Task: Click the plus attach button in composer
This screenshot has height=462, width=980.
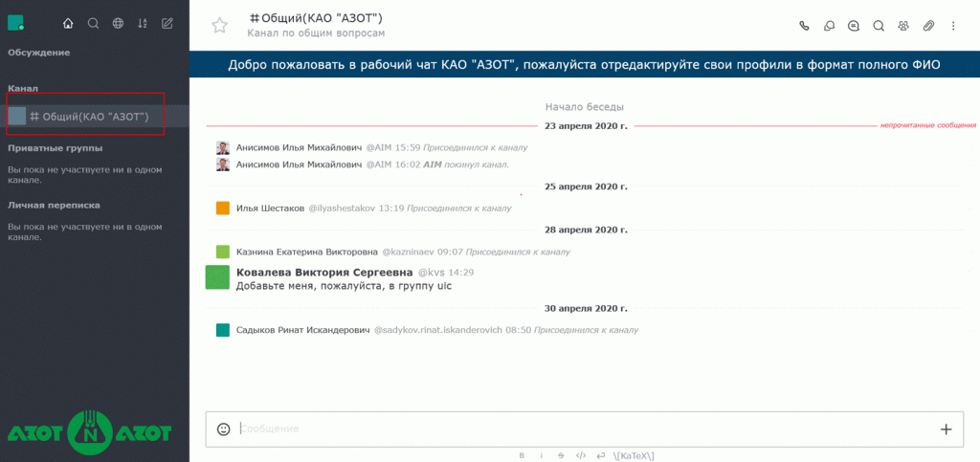Action: point(946,429)
